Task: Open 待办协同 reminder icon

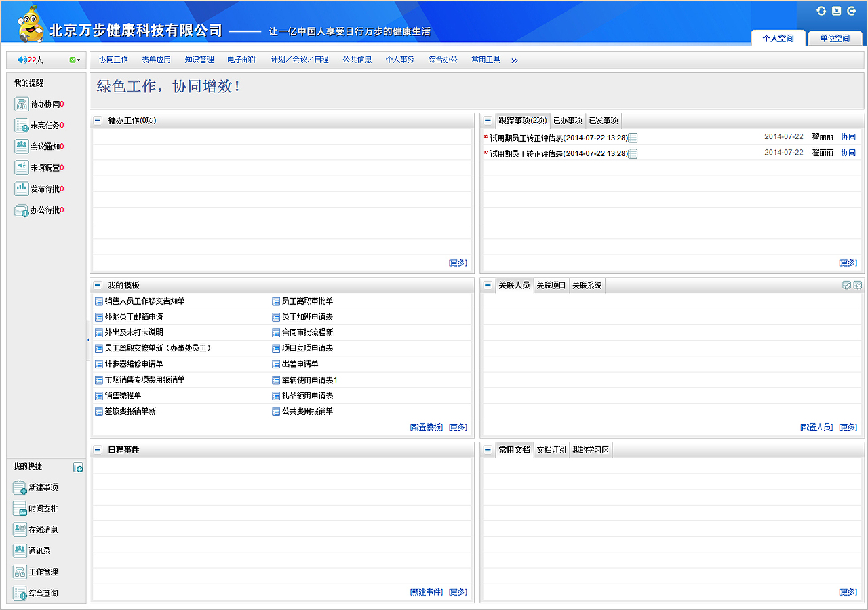Action: pyautogui.click(x=22, y=104)
